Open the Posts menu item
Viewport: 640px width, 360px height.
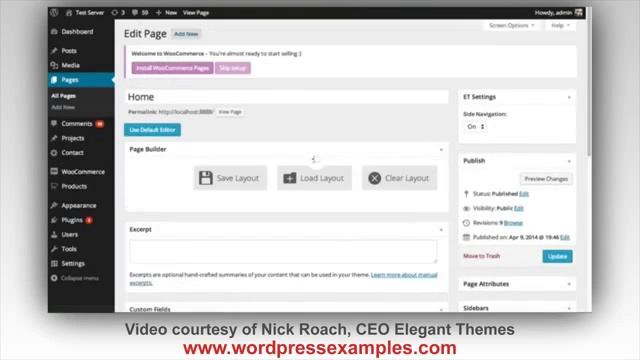coord(69,51)
